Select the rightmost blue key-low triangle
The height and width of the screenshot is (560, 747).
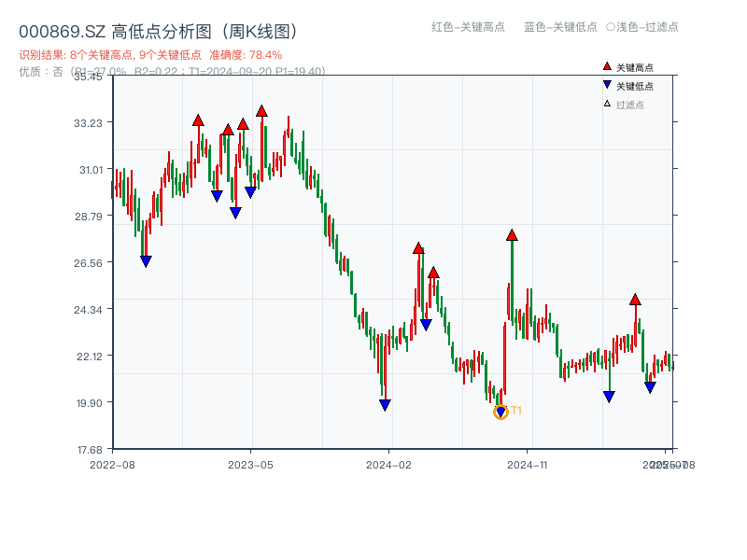click(x=650, y=387)
